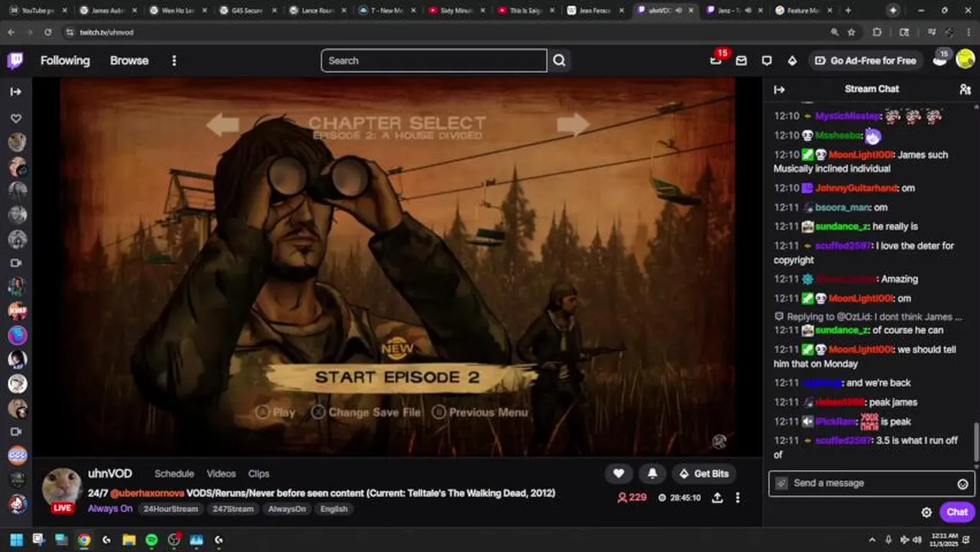Click the purple Chat send button

click(x=957, y=512)
